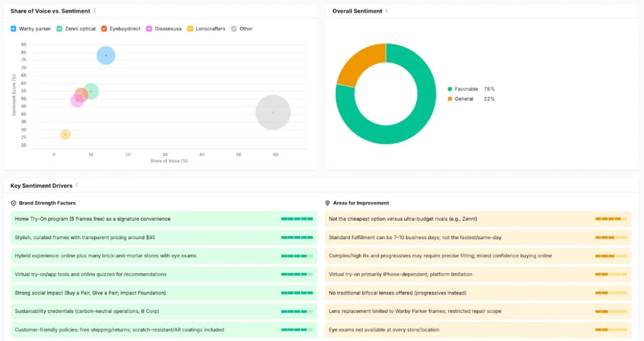Toggle the Other legend checkbox
Image resolution: width=644 pixels, height=341 pixels.
pyautogui.click(x=234, y=29)
